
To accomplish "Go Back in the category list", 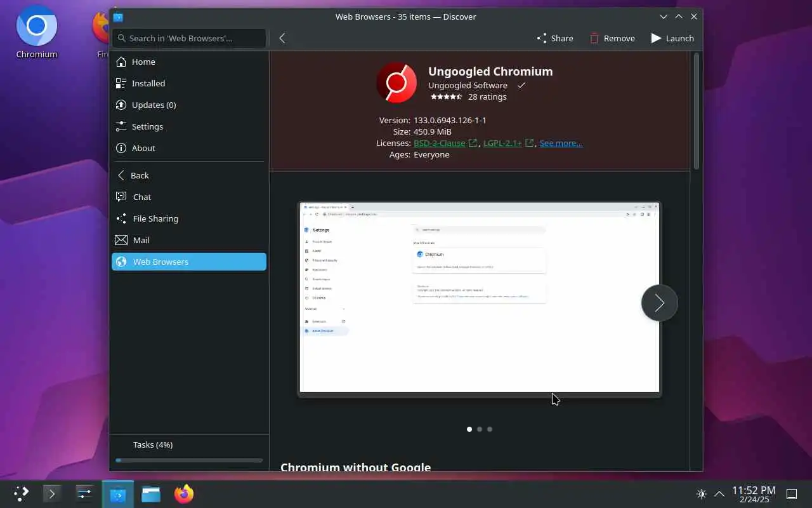I will 189,175.
